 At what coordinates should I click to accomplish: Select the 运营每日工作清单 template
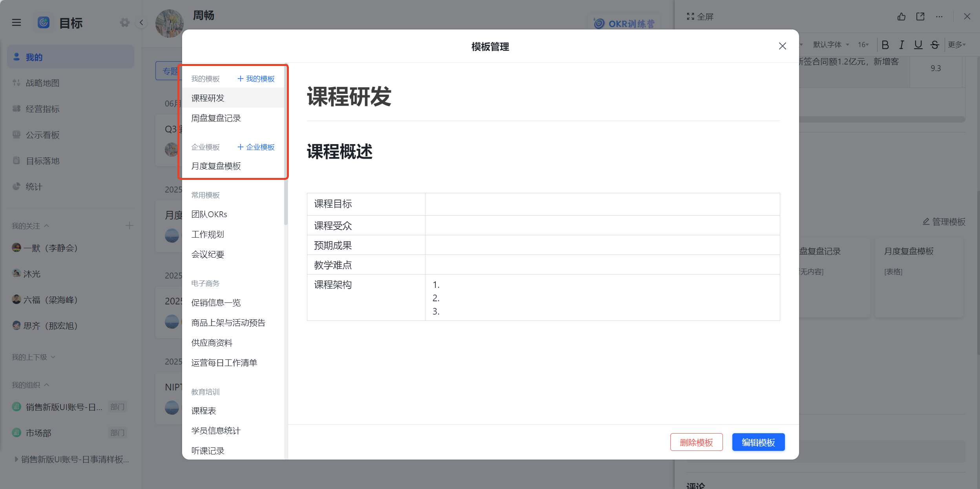234,363
